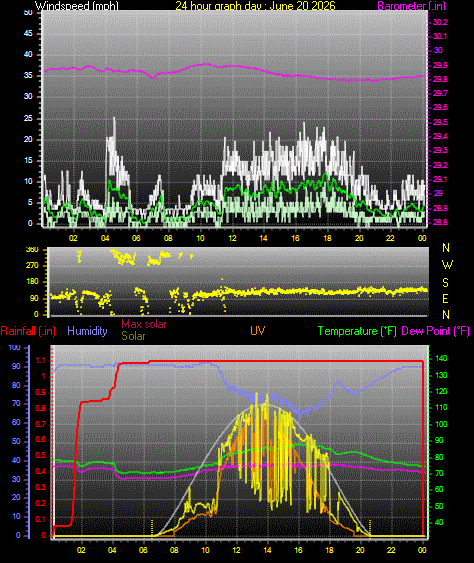Screen dimensions: 474x563
Task: Click the Max solar legend label
Action: pos(144,324)
